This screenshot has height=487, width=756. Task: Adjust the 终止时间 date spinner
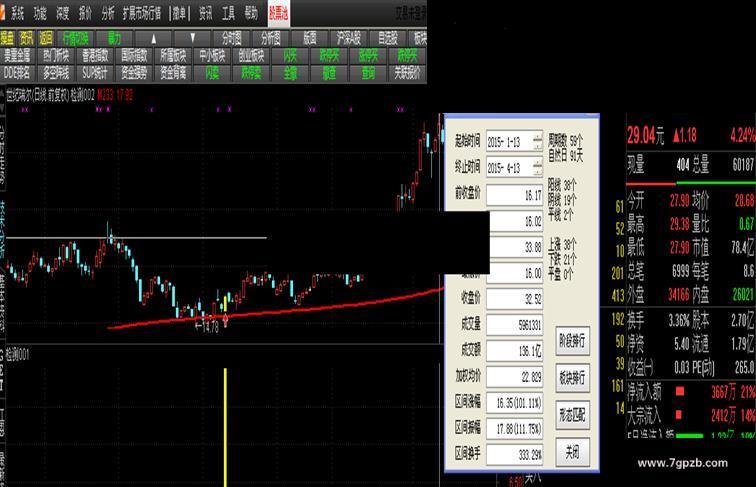coord(538,168)
